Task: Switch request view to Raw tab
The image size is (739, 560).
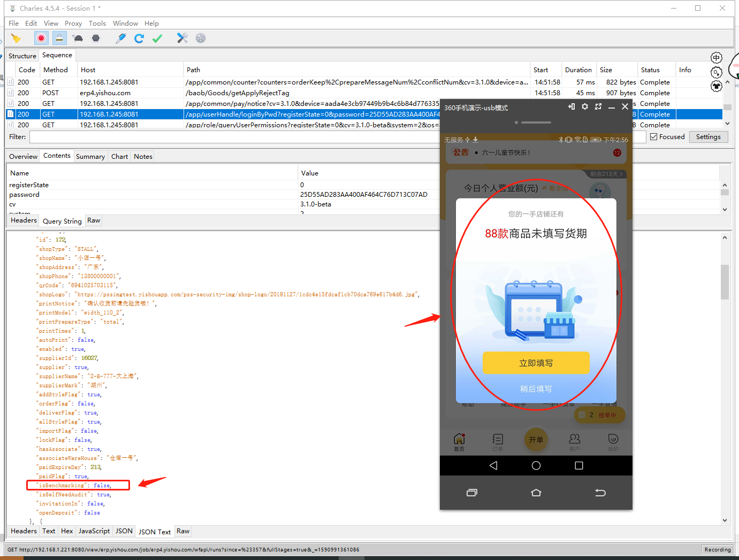Action: coord(94,220)
